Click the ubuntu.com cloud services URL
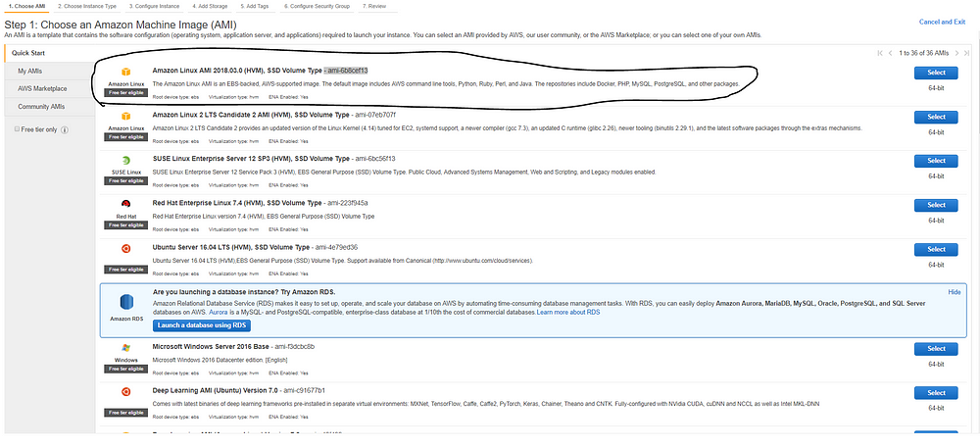 [x=483, y=260]
